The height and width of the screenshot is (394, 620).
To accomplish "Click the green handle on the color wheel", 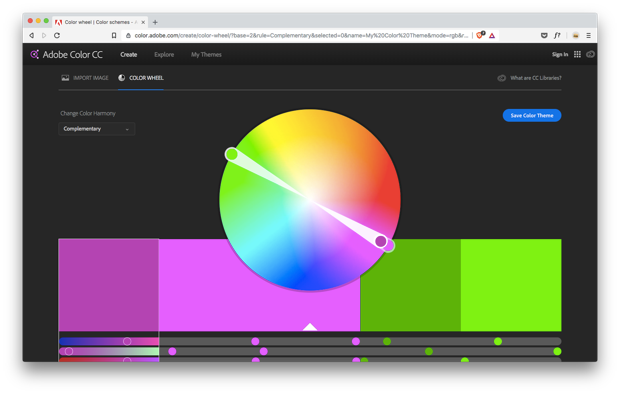I will click(231, 154).
